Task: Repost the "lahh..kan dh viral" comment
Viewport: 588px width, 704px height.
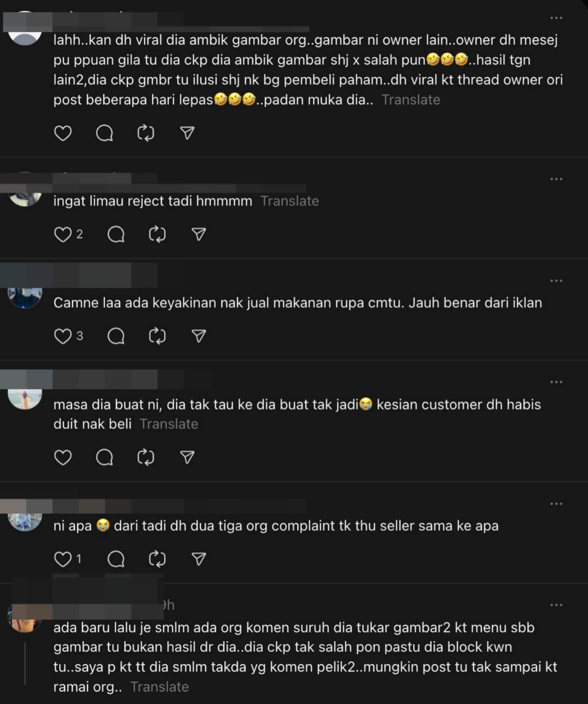Action: coord(146,133)
